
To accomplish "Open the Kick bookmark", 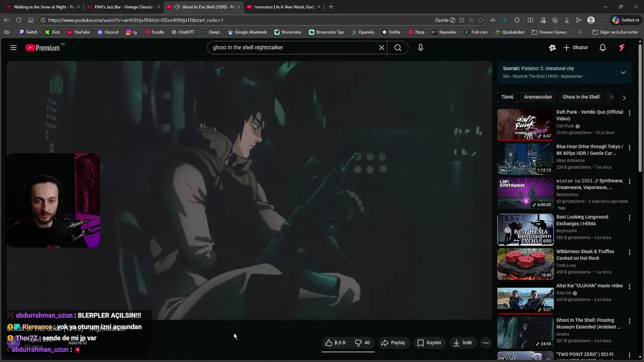I will 52,32.
